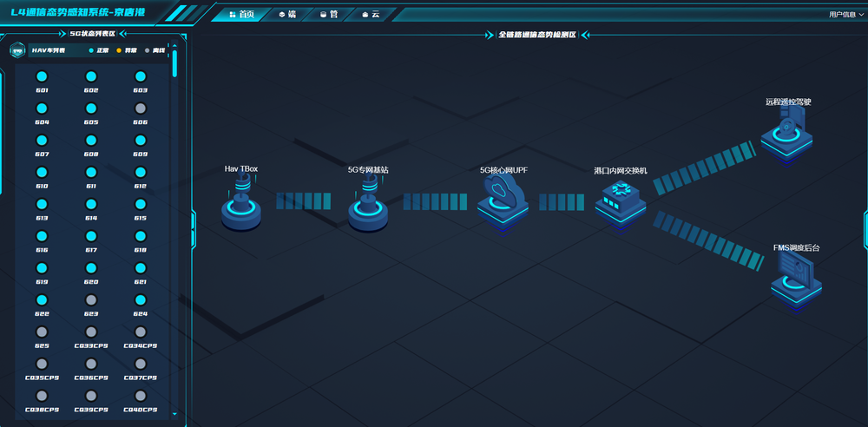Switch to the 首页 tab

tap(241, 15)
